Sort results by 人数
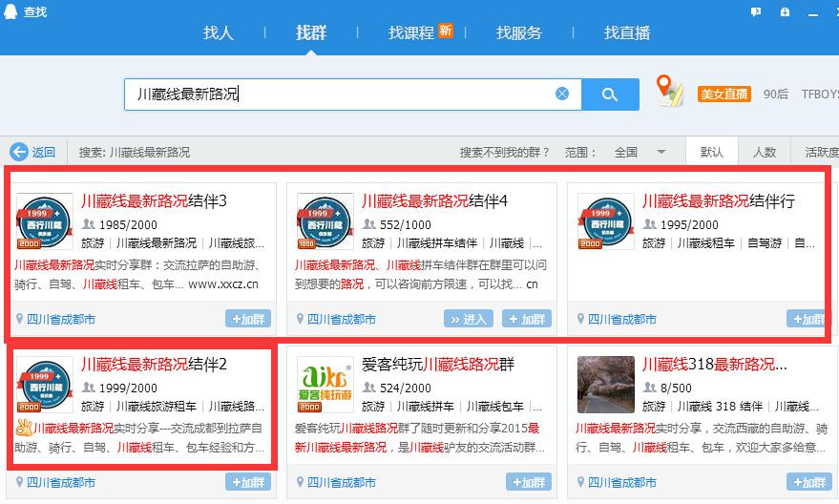Viewport: 839px width, 504px height. tap(765, 152)
